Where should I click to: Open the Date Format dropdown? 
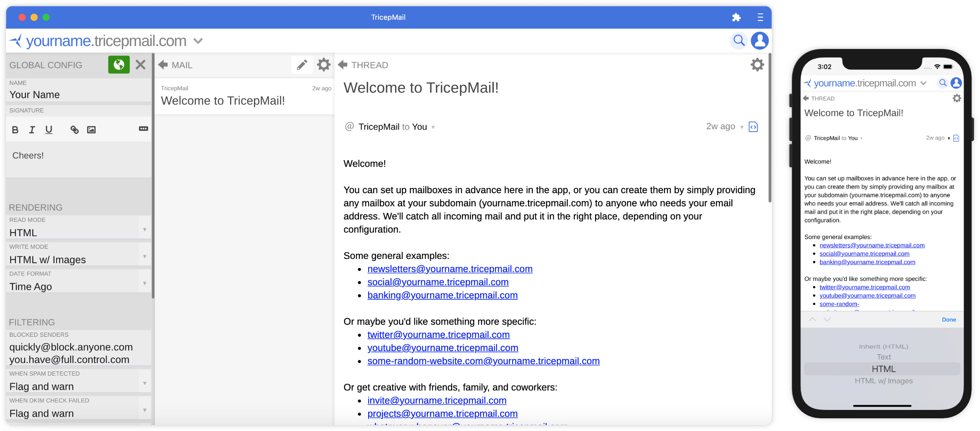pyautogui.click(x=78, y=282)
